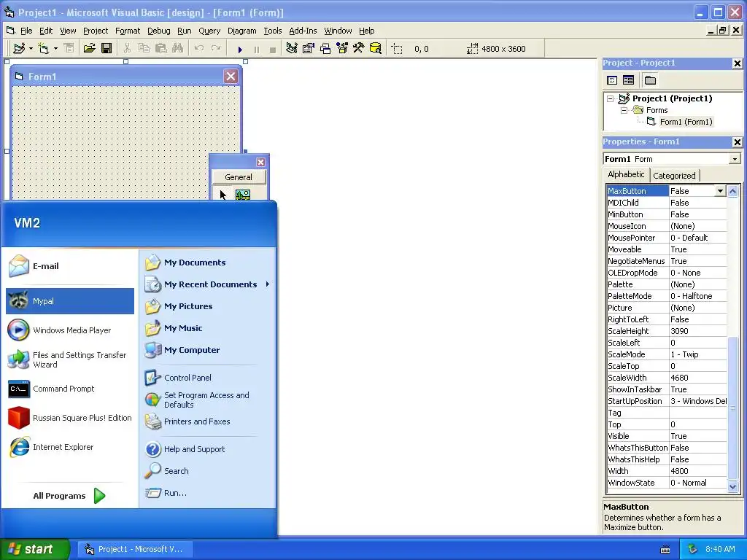Open the Format menu

click(x=128, y=31)
